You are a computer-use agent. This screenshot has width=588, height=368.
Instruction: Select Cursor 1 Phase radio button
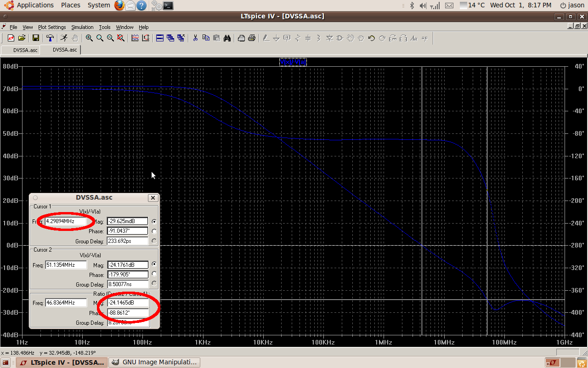tap(154, 231)
